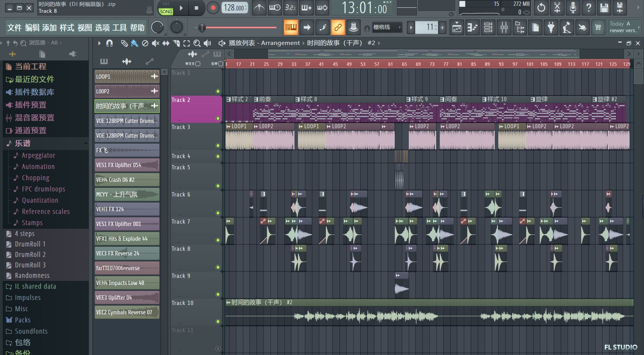Screen dimensions: 644x355
Task: Stop playback with the stop button
Action: coord(196,8)
